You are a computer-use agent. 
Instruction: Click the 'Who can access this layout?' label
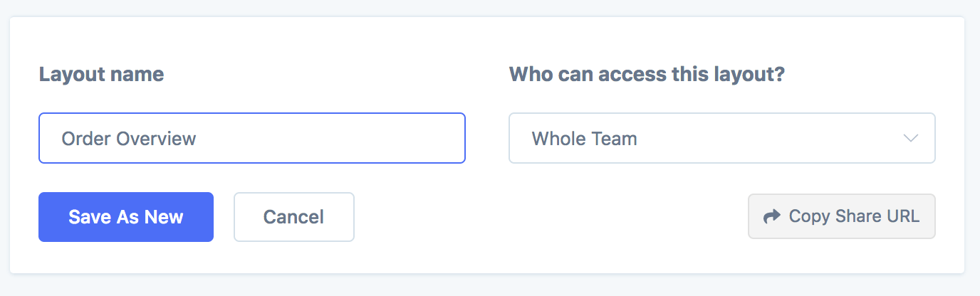coord(647,74)
